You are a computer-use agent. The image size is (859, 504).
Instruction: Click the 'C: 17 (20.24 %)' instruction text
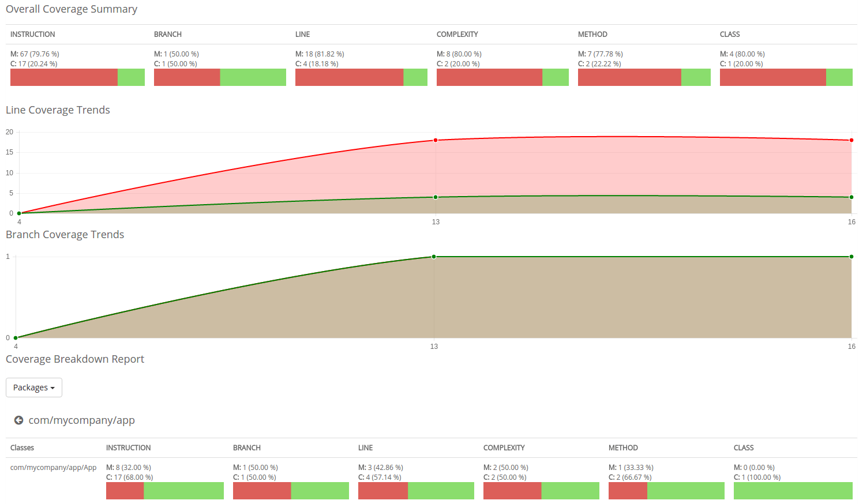34,64
